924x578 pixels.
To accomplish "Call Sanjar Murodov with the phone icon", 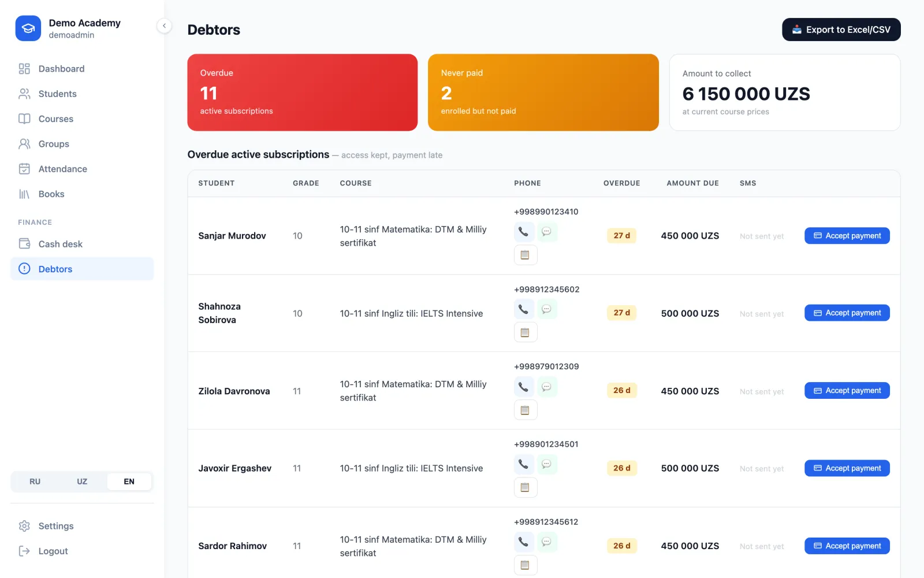I will click(523, 232).
